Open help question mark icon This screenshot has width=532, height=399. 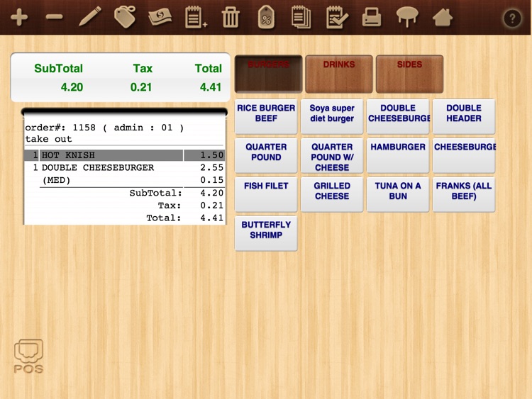point(512,18)
